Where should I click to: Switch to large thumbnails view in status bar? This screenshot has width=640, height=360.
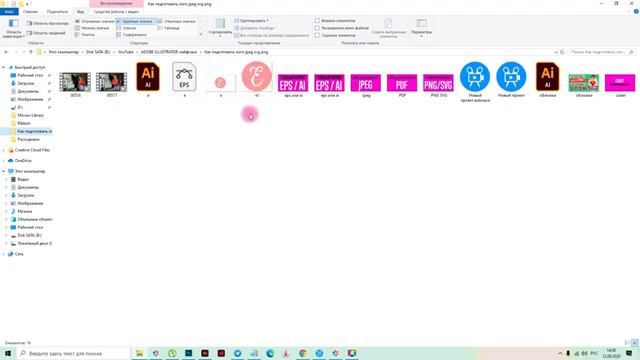click(635, 343)
